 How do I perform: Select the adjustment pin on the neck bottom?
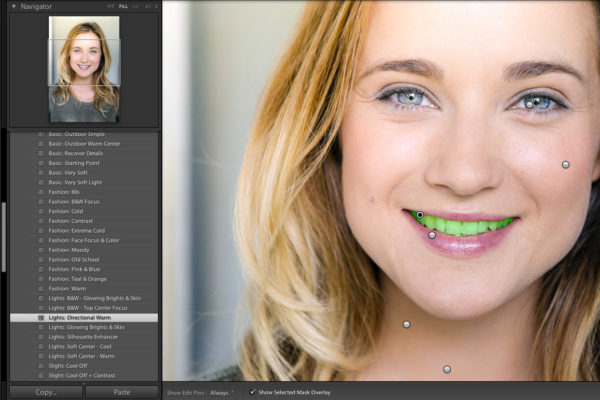pos(447,369)
